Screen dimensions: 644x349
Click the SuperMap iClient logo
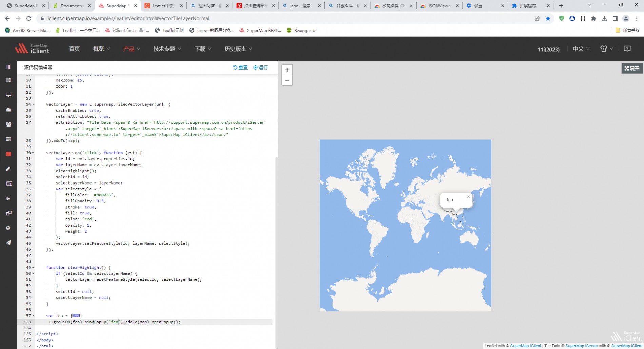tap(32, 49)
